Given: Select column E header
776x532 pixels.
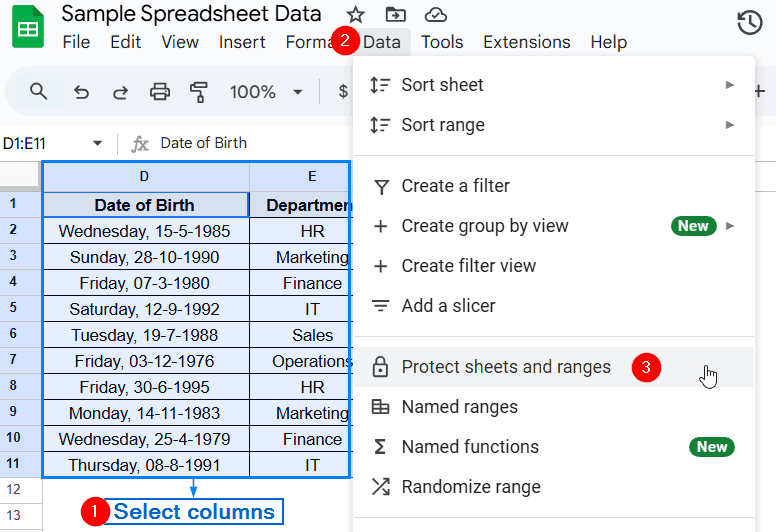Looking at the screenshot, I should (x=300, y=177).
